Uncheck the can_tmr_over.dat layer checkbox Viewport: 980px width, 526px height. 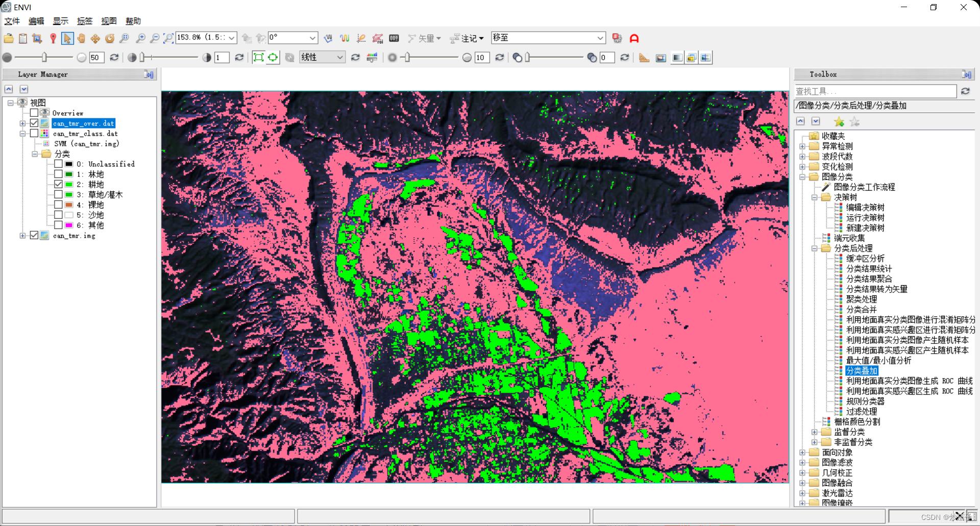tap(34, 123)
